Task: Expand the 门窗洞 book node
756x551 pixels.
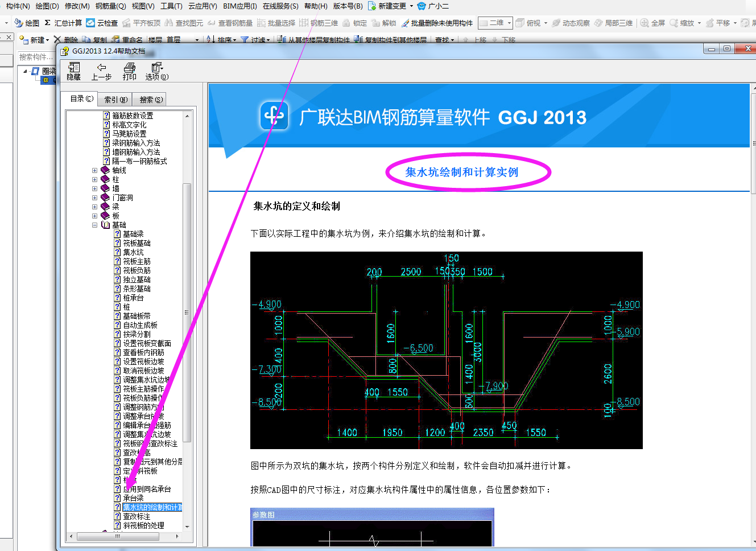Action: [x=94, y=198]
